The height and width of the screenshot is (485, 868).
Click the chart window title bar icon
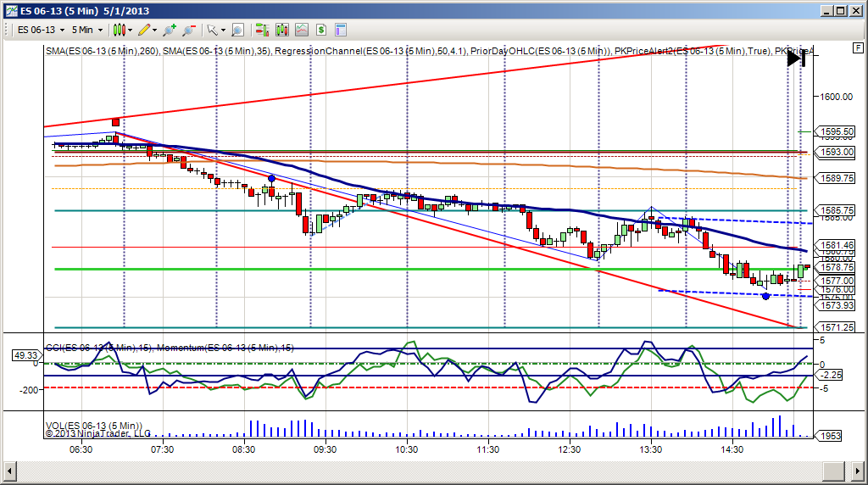tap(12, 10)
